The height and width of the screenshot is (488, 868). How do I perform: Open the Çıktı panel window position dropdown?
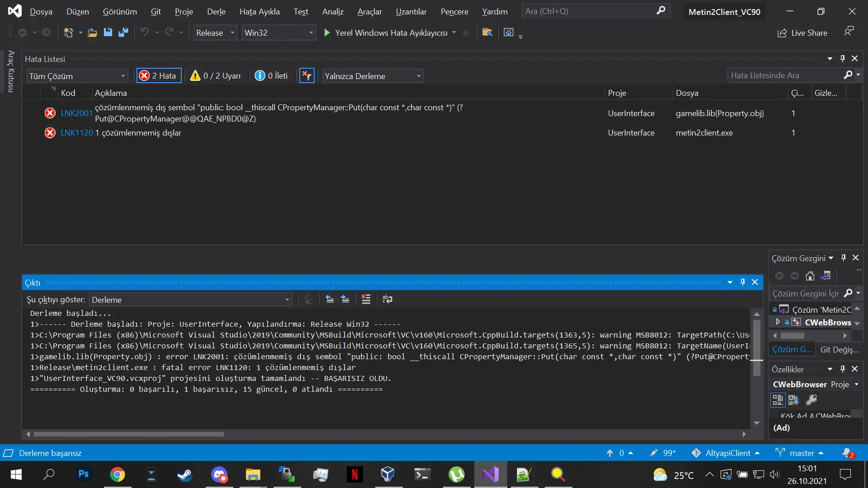(730, 282)
